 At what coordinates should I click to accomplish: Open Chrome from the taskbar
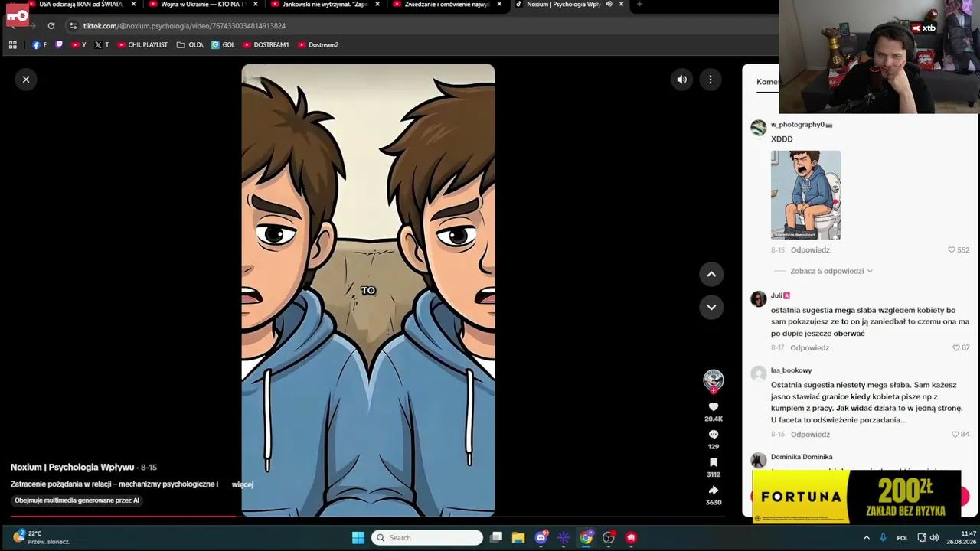pyautogui.click(x=586, y=538)
